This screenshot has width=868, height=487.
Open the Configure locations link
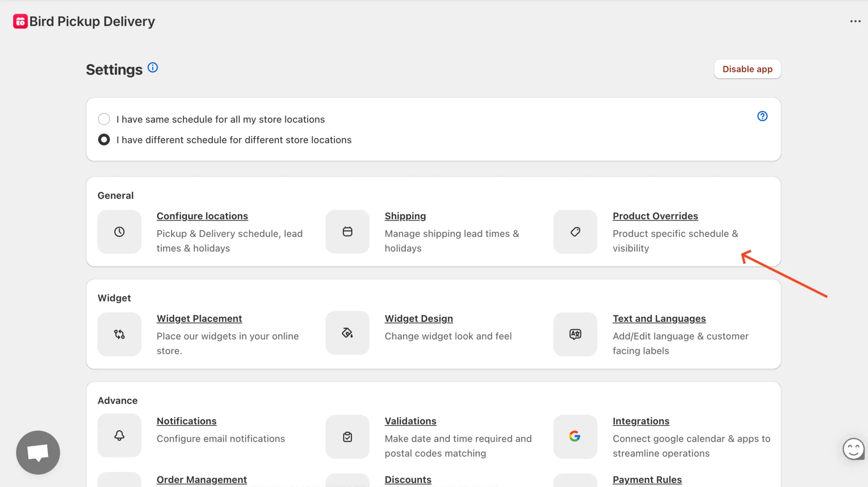[202, 216]
